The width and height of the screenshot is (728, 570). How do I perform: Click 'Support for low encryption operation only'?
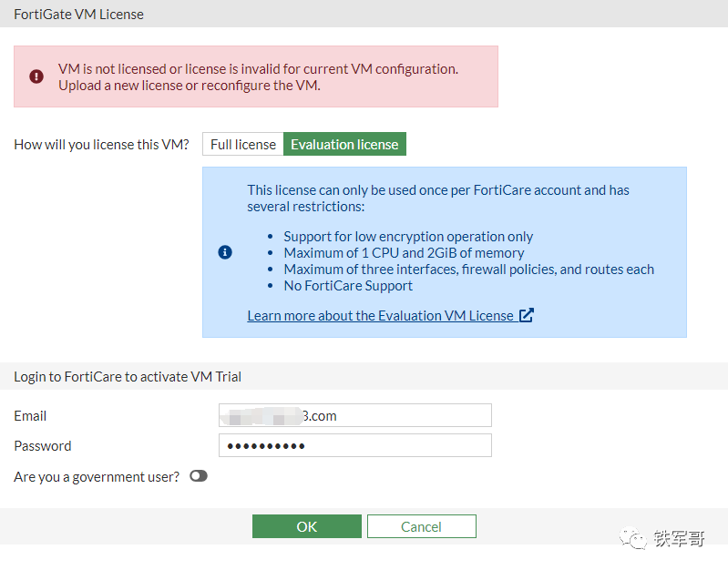tap(408, 237)
